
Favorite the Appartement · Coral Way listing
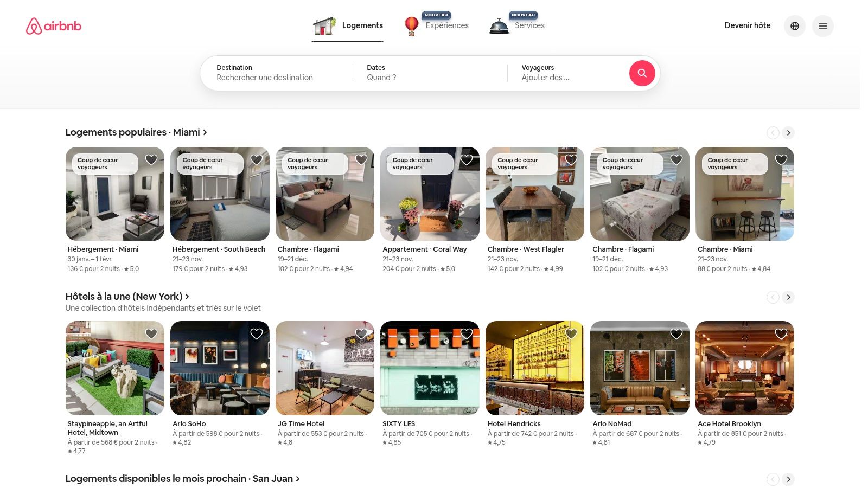click(467, 160)
